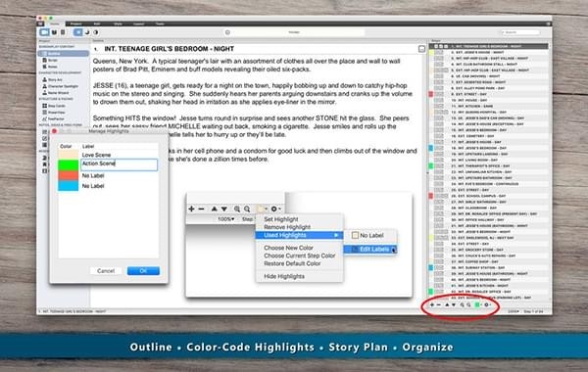Click the Action Scene label text field
The height and width of the screenshot is (372, 588).
[x=119, y=164]
